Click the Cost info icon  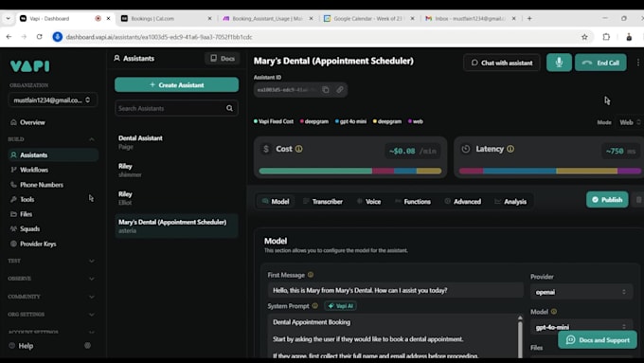click(x=299, y=149)
